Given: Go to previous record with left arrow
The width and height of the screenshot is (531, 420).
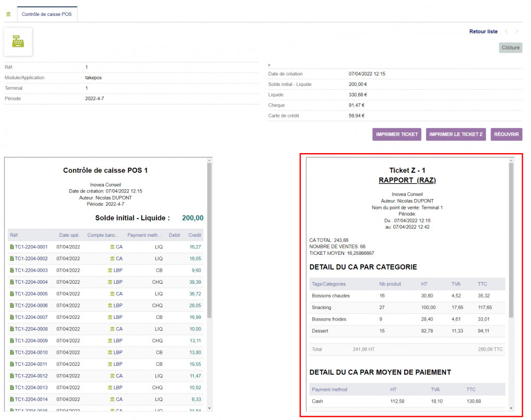Looking at the screenshot, I should [x=506, y=32].
